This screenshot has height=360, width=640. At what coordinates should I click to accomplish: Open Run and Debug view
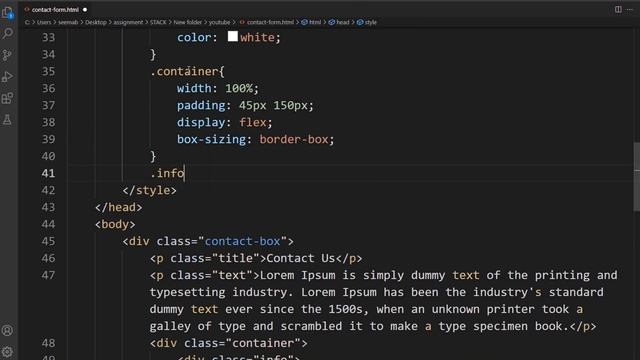(x=7, y=77)
